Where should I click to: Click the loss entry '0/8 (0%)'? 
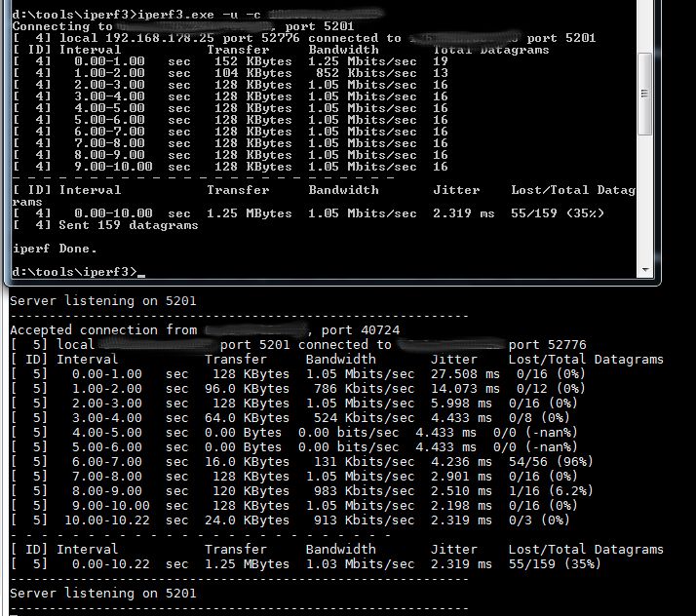click(539, 418)
